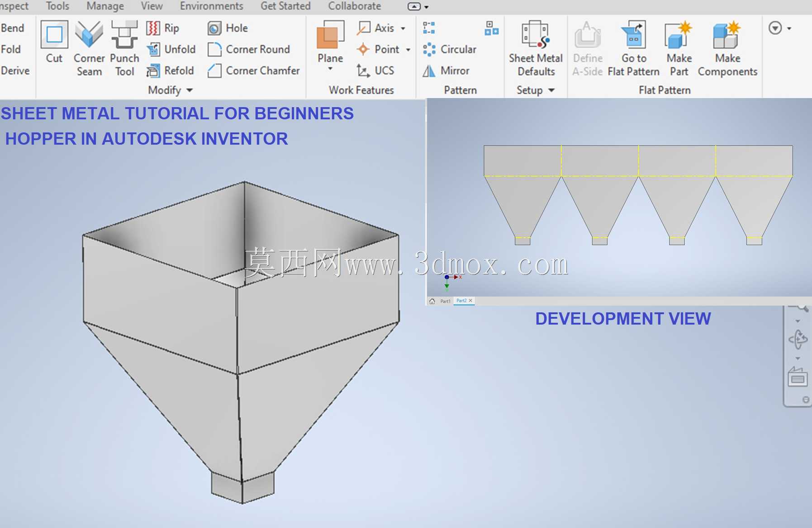Open Sheet Metal Defaults
The image size is (812, 528).
(x=536, y=48)
